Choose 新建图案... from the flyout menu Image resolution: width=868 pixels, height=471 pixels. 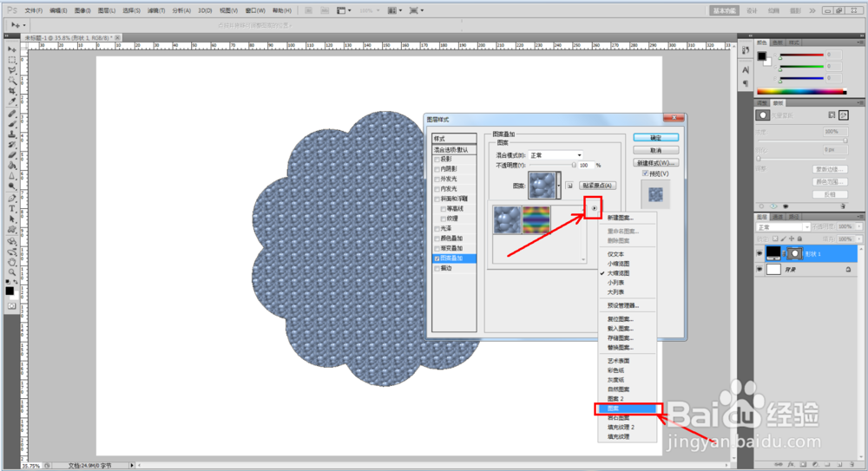[x=620, y=218]
